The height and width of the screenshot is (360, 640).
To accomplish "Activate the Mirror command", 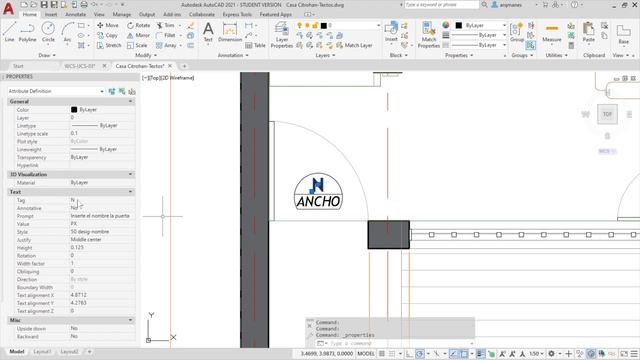I will pyautogui.click(x=138, y=36).
